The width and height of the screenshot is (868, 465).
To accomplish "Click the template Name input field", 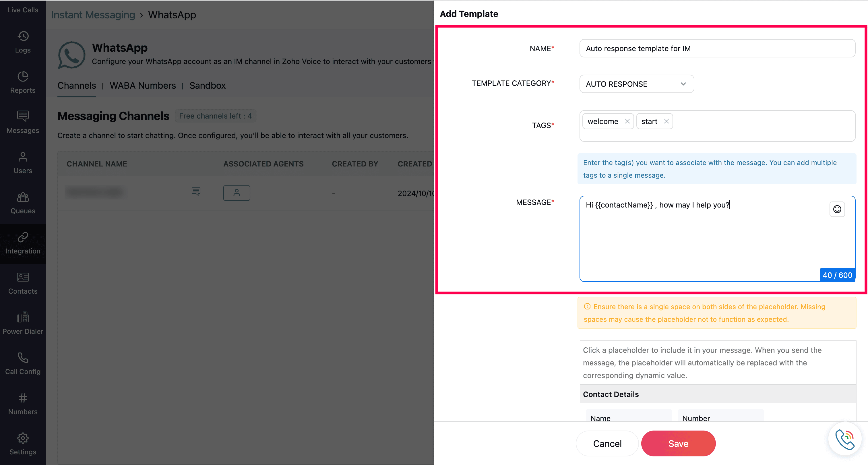I will coord(717,49).
